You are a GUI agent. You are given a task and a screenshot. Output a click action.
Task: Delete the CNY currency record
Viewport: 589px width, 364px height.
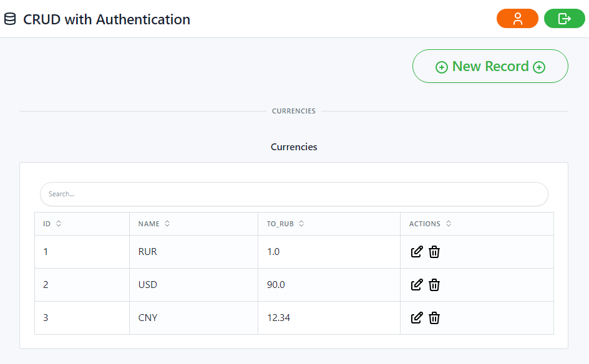point(434,318)
